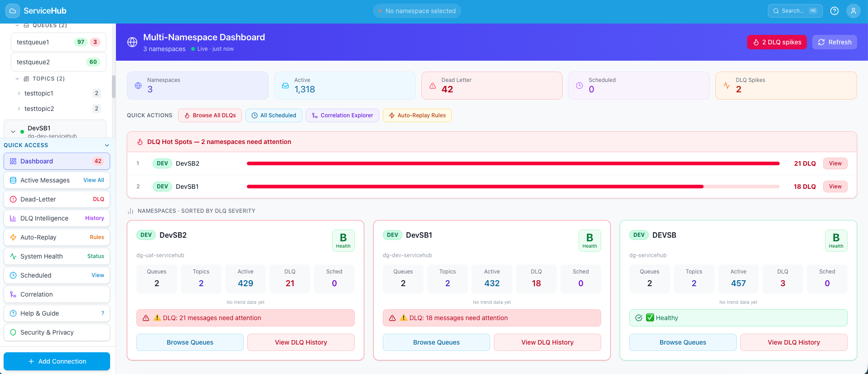
Task: Click the globe icon beside Multi-Namespace Dashboard
Action: click(x=132, y=42)
